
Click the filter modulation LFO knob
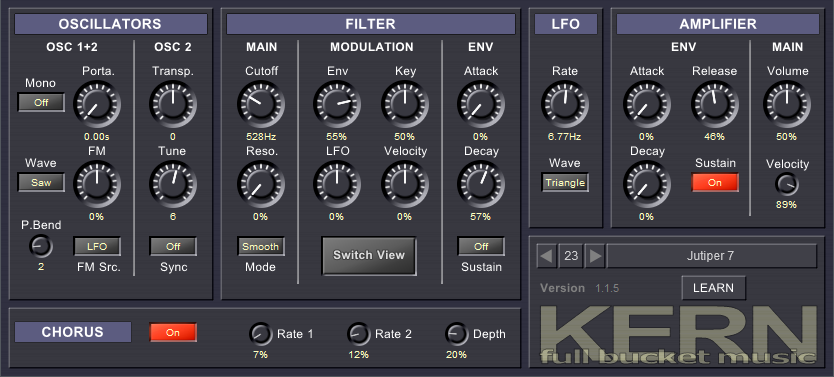pyautogui.click(x=337, y=184)
